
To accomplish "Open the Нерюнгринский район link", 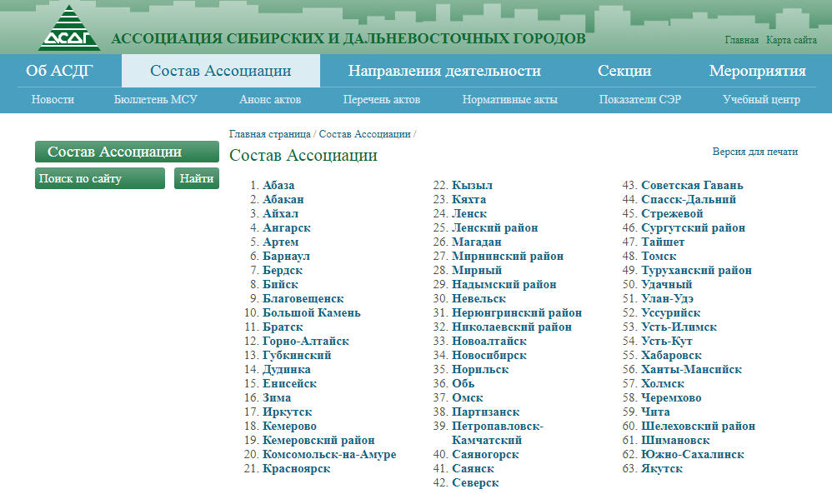I will tap(517, 312).
